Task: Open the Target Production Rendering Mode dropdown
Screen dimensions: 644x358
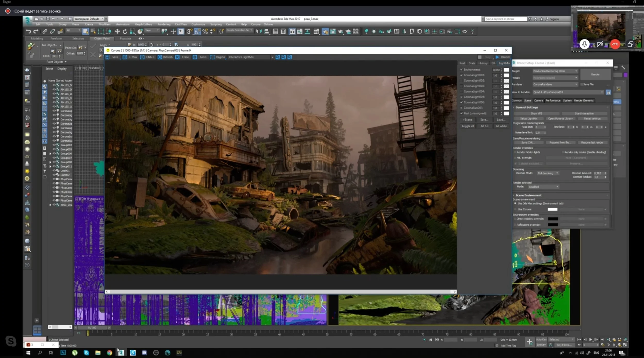Action: (555, 71)
